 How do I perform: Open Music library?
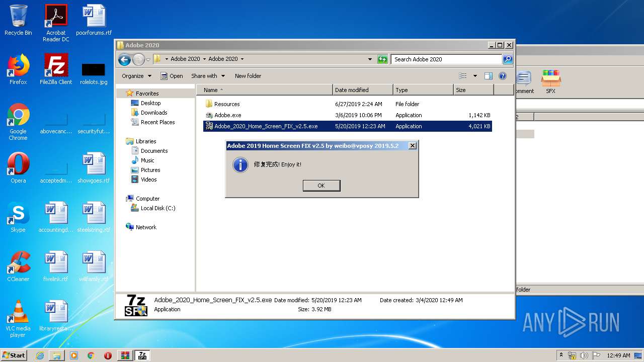(x=147, y=160)
